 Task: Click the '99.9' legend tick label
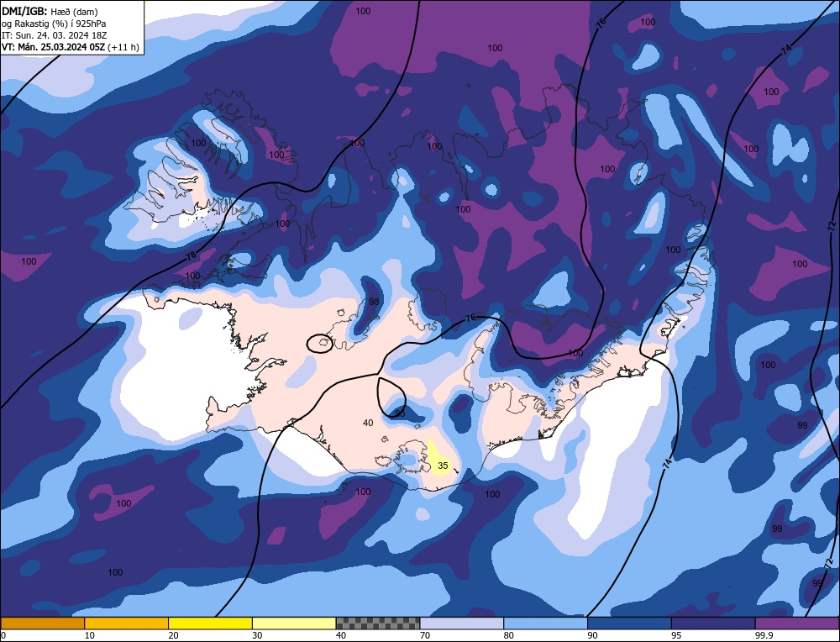coord(763,635)
